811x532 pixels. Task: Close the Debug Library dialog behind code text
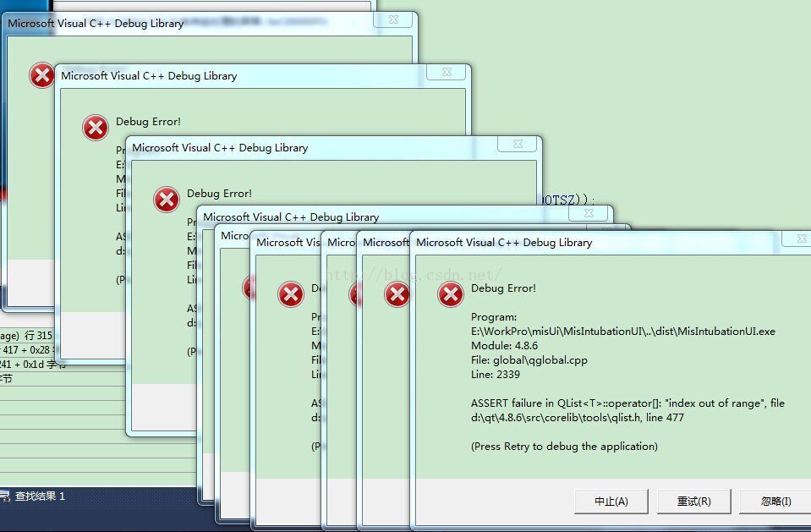pyautogui.click(x=588, y=213)
